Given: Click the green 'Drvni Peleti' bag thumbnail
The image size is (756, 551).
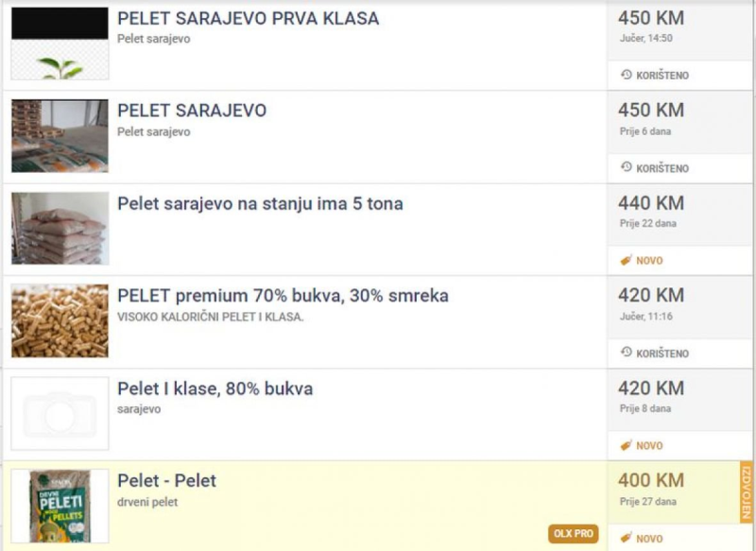Looking at the screenshot, I should pyautogui.click(x=60, y=507).
